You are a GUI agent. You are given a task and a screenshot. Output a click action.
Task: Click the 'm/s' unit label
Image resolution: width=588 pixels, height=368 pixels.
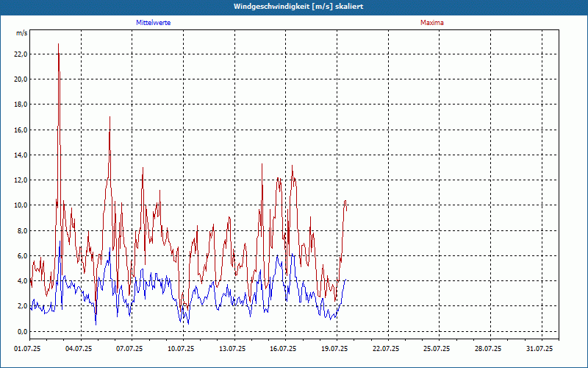click(x=21, y=33)
